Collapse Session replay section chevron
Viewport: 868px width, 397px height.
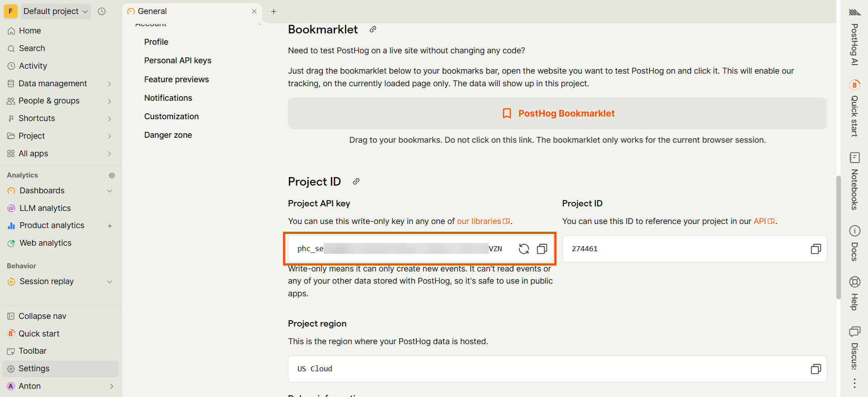pyautogui.click(x=109, y=282)
